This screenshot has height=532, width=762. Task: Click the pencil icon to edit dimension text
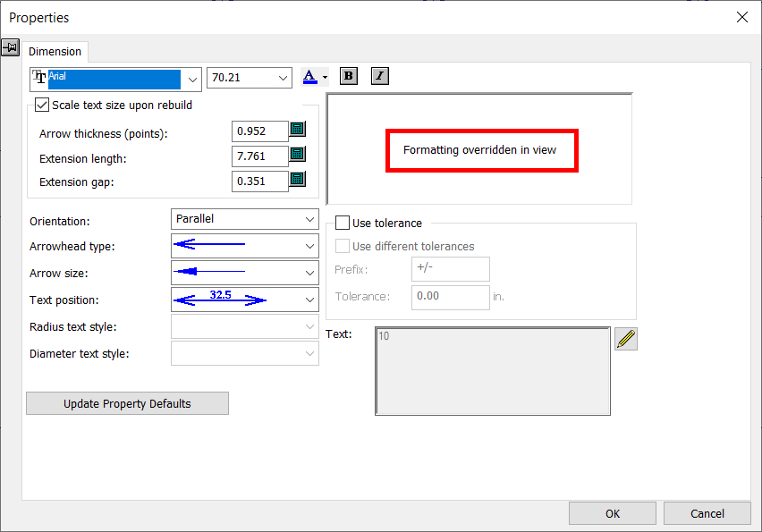(626, 338)
